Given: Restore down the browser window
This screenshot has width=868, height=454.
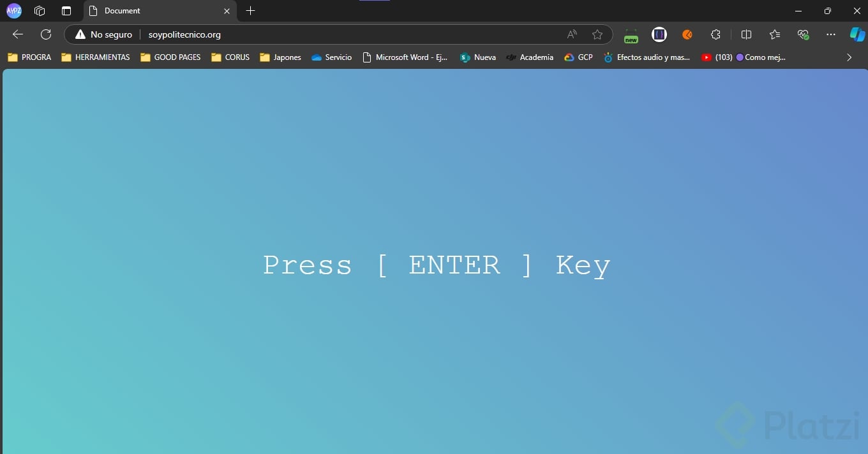Looking at the screenshot, I should 828,11.
